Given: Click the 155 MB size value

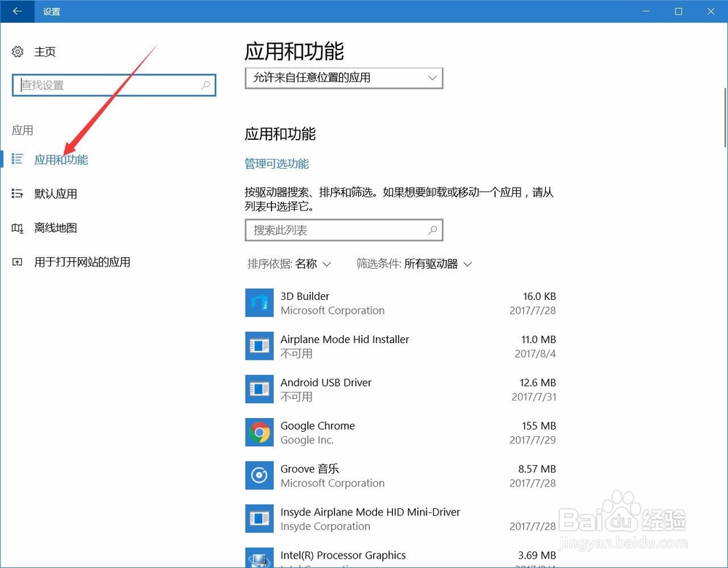Looking at the screenshot, I should coord(539,426).
